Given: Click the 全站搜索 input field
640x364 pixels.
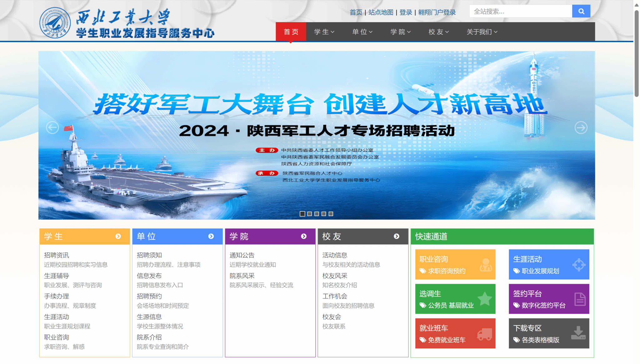Looking at the screenshot, I should 521,12.
